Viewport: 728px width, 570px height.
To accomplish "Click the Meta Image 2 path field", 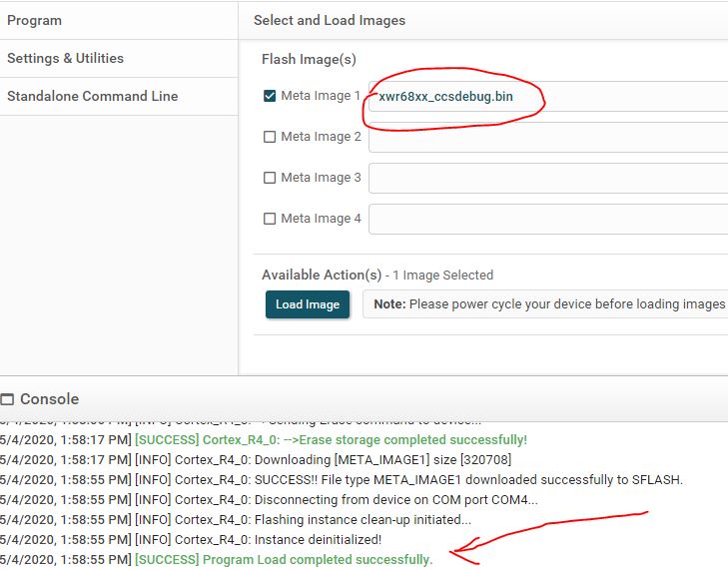I will (x=547, y=137).
